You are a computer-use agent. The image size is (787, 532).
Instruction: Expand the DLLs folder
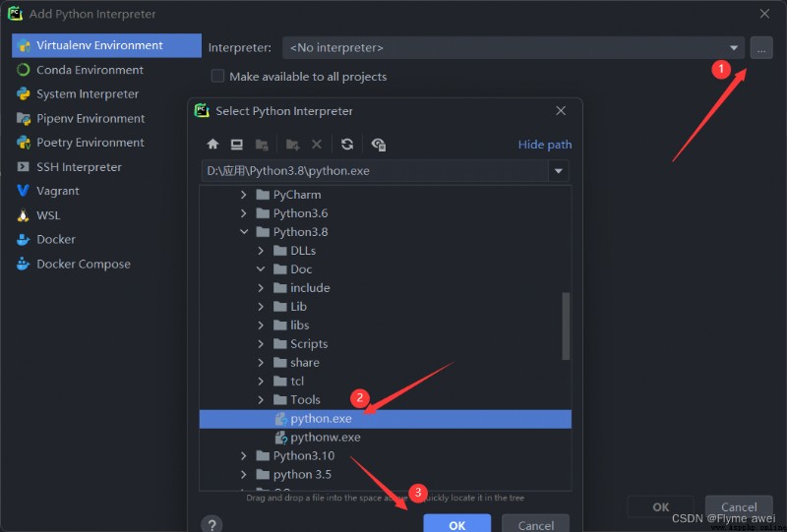261,251
